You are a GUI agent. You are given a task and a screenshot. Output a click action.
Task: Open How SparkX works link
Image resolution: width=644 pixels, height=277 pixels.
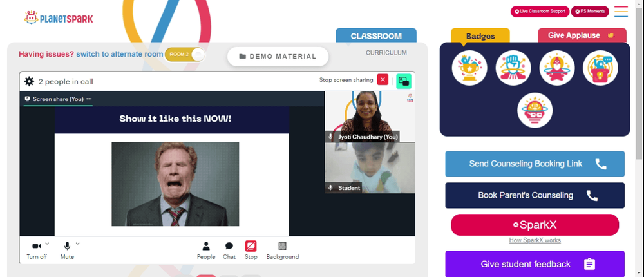coord(535,240)
